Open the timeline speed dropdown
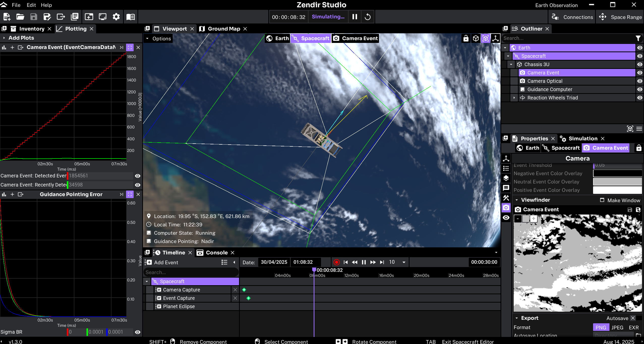 (404, 262)
